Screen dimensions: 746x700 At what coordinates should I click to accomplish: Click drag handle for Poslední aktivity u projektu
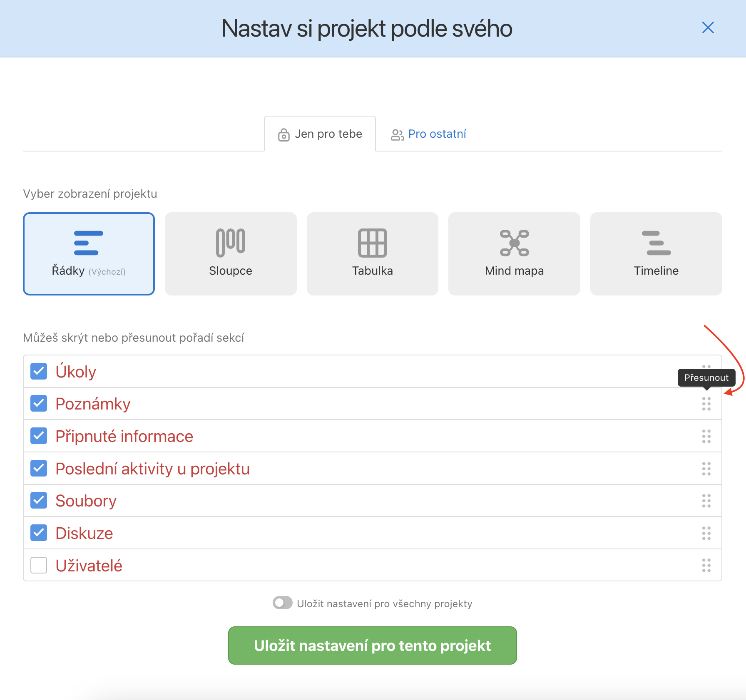706,469
